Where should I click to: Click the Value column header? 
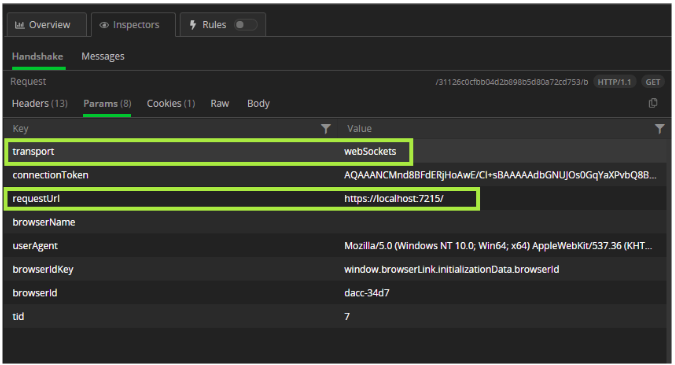tap(359, 128)
